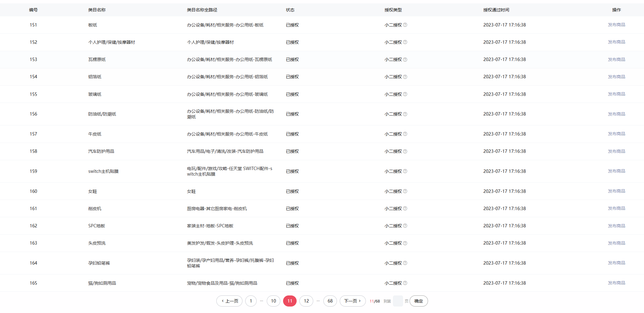The image size is (644, 313).
Task: Click help icon beside 小二授权 in row 161
Action: click(x=405, y=209)
